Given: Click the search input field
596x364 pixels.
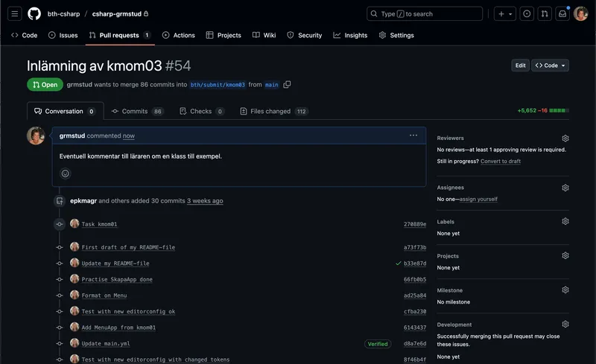Looking at the screenshot, I should click(425, 13).
